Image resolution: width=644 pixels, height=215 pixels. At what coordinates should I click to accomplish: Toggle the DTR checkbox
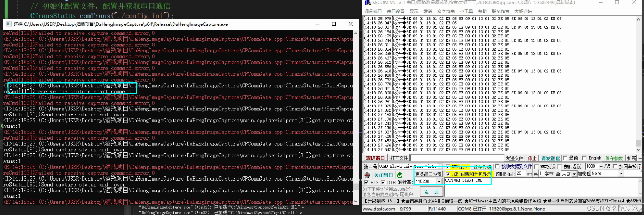coord(383,182)
